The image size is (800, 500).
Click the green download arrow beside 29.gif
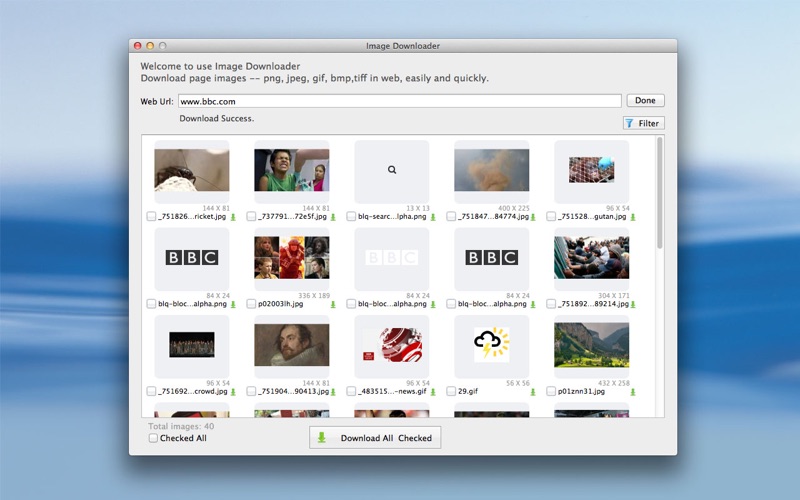pos(533,392)
